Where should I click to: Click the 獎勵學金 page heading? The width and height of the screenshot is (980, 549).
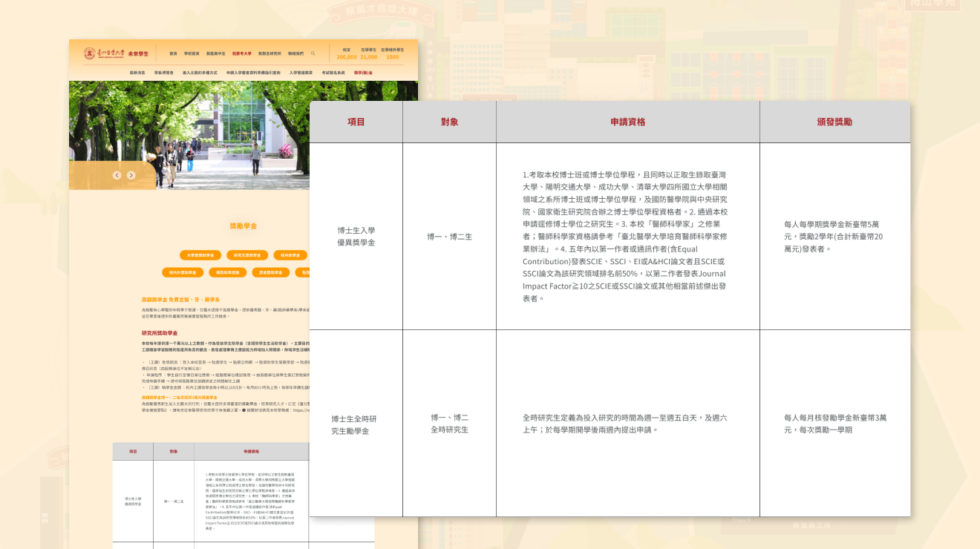(243, 226)
